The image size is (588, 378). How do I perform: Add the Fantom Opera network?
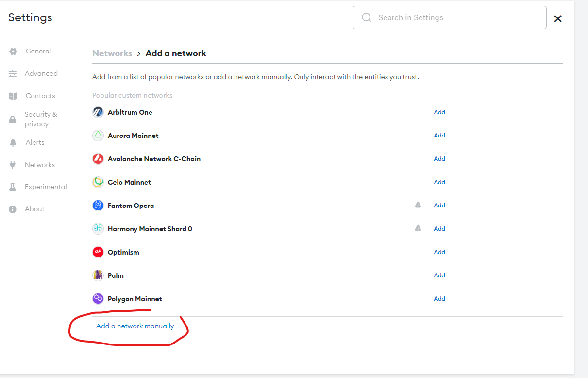[x=439, y=206]
